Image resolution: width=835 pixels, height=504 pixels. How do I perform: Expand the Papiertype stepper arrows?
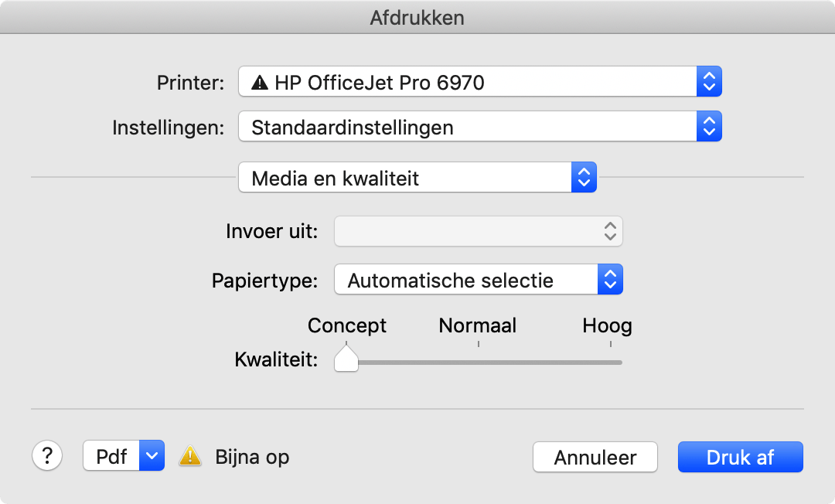click(x=610, y=280)
